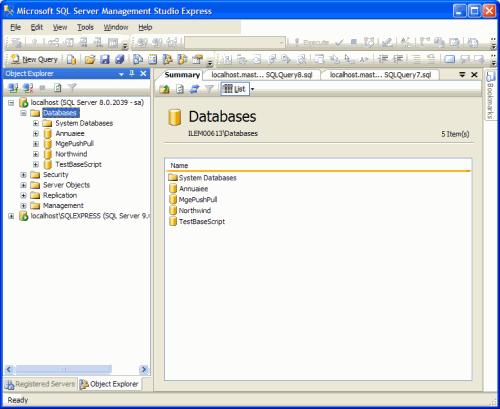Click the Save All icon

(x=119, y=59)
